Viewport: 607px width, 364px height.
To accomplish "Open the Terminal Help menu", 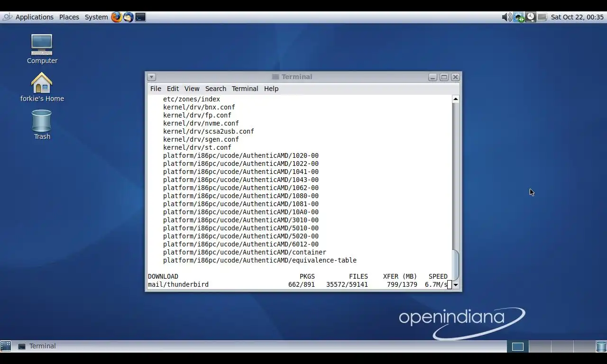I will [x=271, y=89].
